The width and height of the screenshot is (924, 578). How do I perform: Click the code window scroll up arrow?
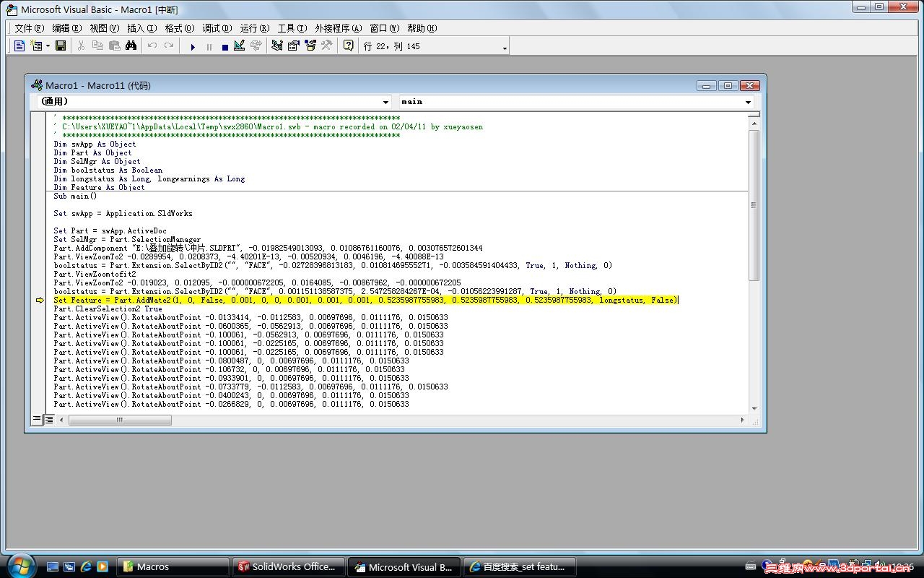[754, 124]
